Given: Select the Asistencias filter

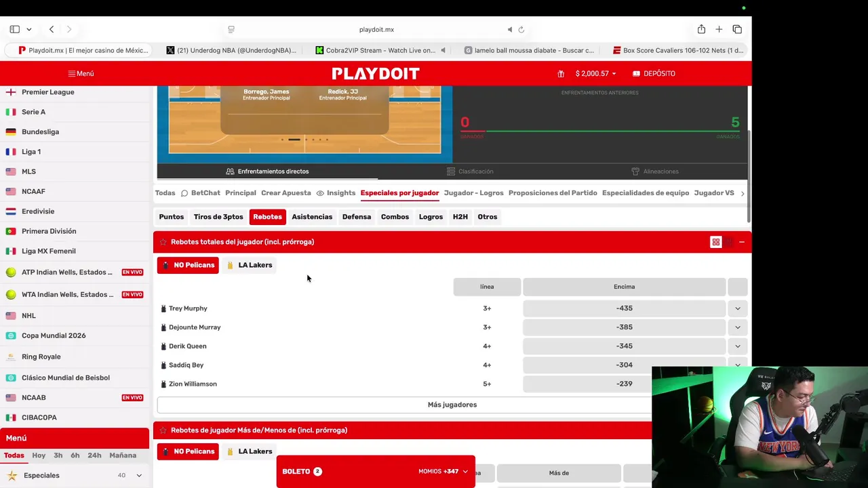Looking at the screenshot, I should coord(312,217).
